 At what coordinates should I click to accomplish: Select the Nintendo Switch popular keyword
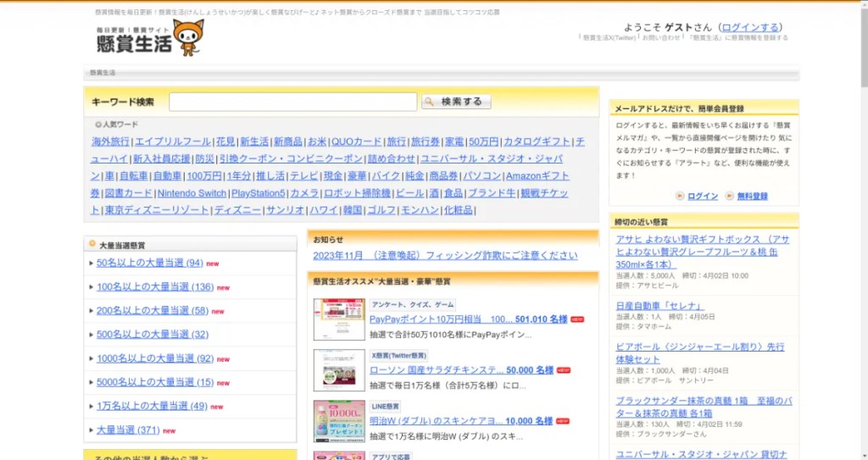point(192,193)
